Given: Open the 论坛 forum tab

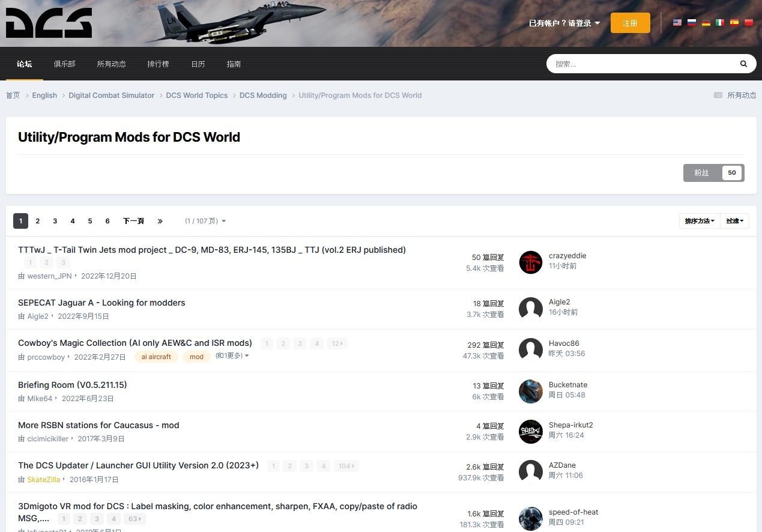Looking at the screenshot, I should (25, 64).
